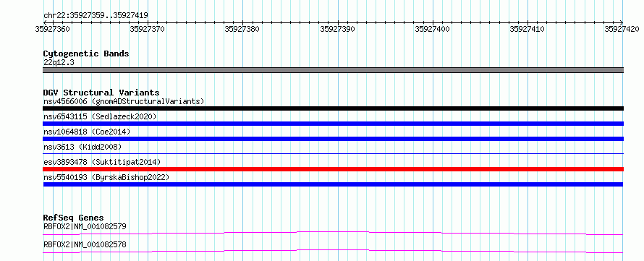Select the magenta NM_001082578 transcript line
The width and height of the screenshot is (644, 261).
(x=334, y=251)
